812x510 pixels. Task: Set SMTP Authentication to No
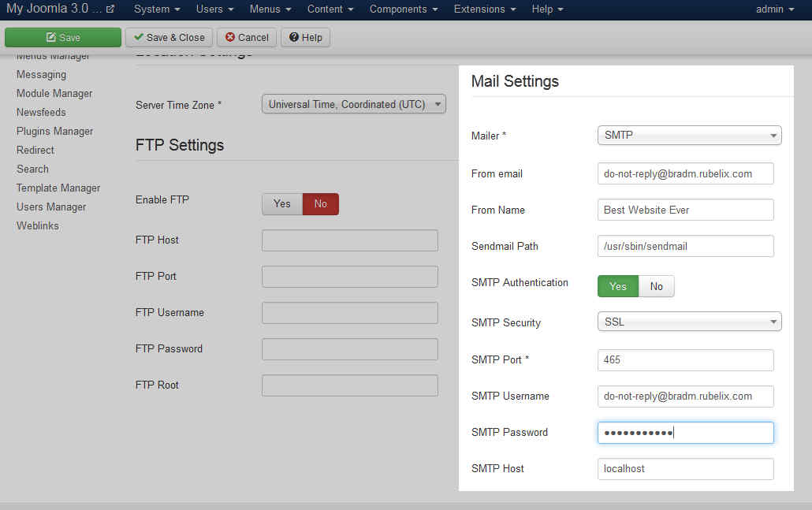click(656, 286)
